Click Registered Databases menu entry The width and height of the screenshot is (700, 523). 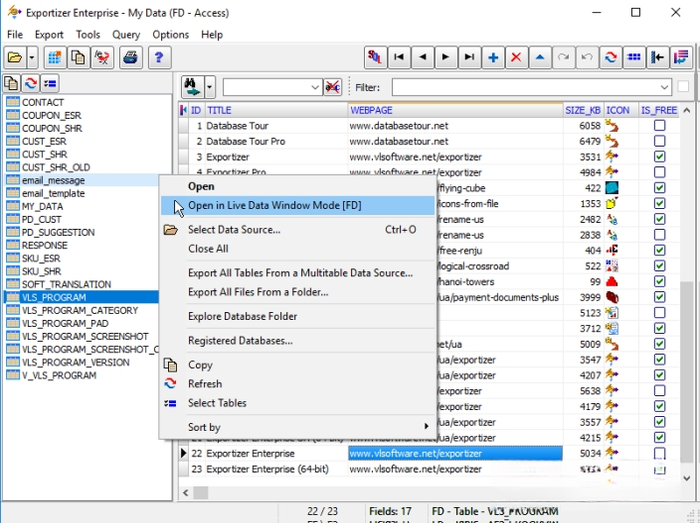pyautogui.click(x=240, y=341)
